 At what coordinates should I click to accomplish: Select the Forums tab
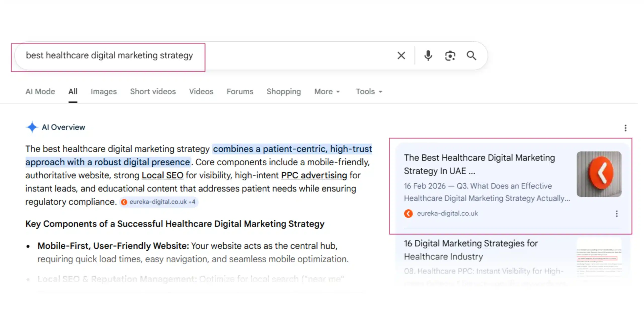tap(240, 91)
